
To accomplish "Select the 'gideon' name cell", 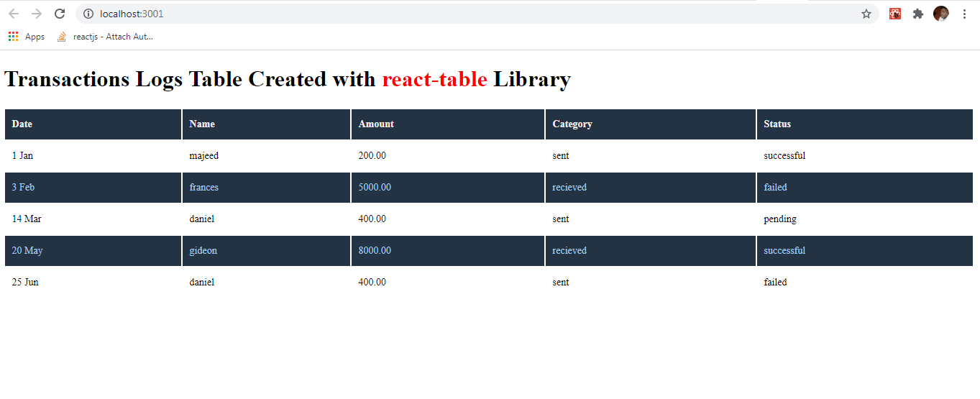I will click(267, 251).
